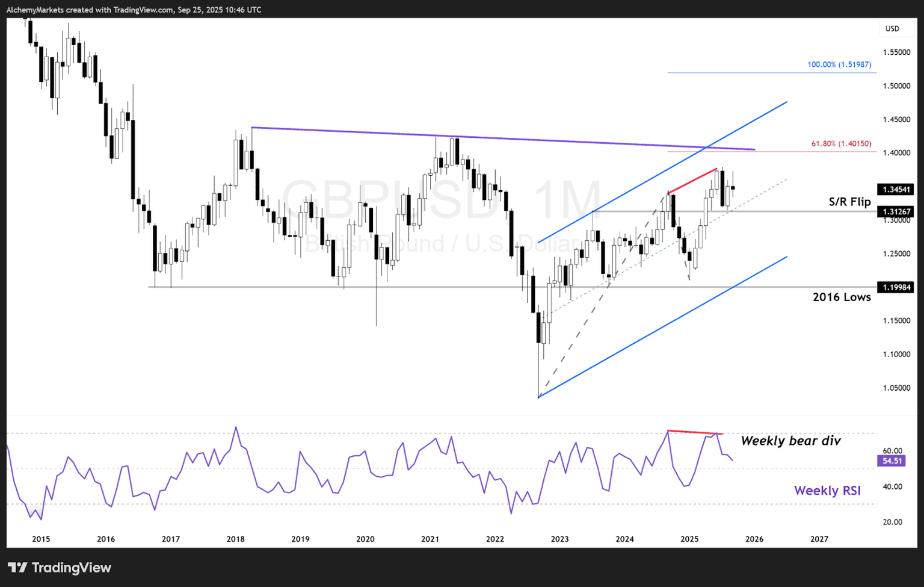Select the S/R Flip text annotation
The height and width of the screenshot is (587, 924).
(849, 202)
